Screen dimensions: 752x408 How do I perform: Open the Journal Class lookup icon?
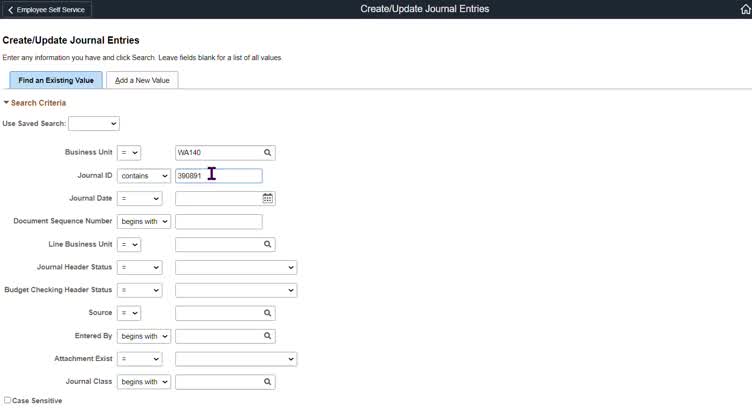(x=268, y=382)
